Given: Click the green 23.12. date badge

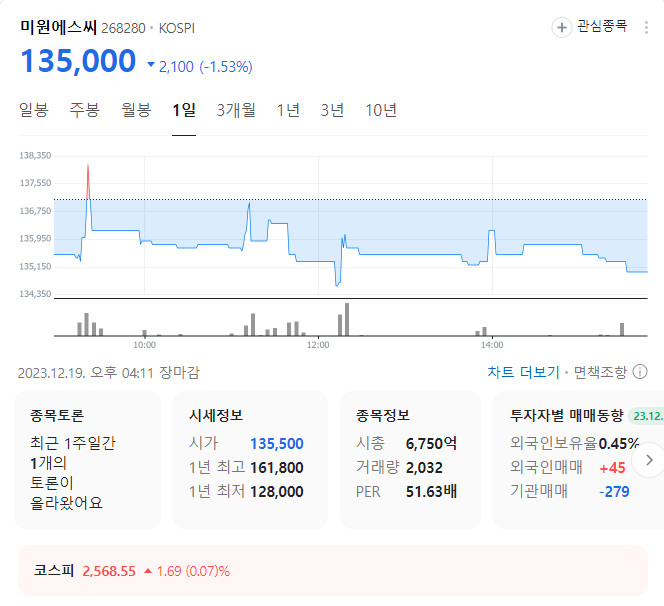Looking at the screenshot, I should 647,416.
